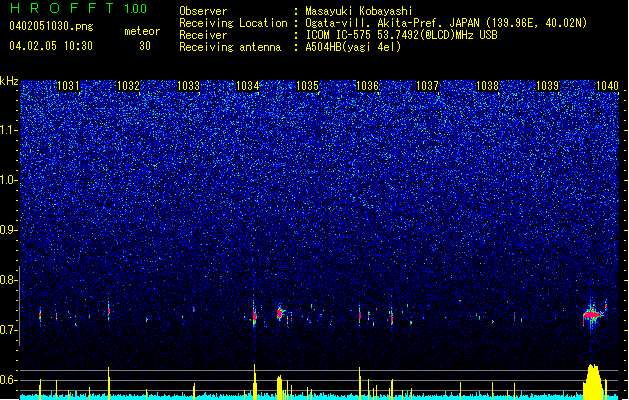
Task: Click the 0.7 kHz axis label
Action: click(8, 330)
